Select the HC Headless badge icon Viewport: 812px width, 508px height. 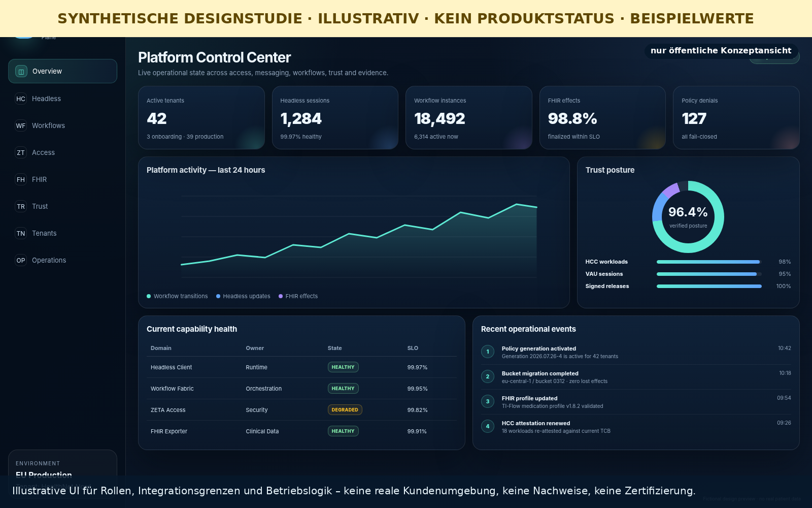[21, 99]
